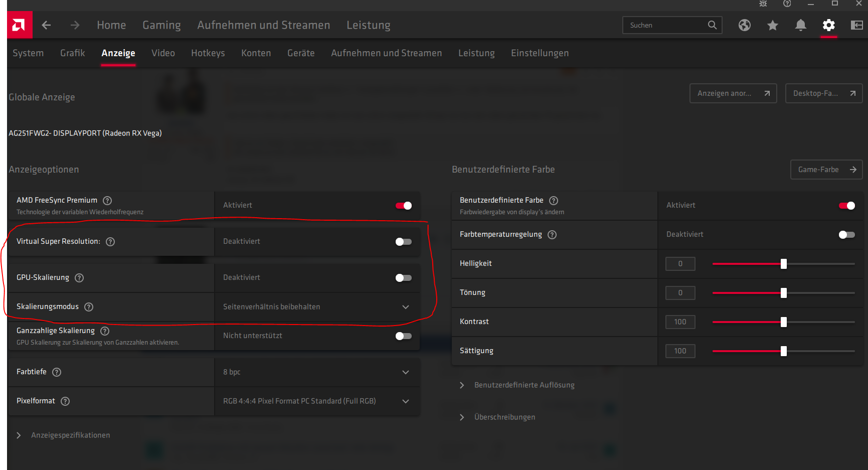Go back with the left arrow
Image resolution: width=868 pixels, height=470 pixels.
[46, 25]
